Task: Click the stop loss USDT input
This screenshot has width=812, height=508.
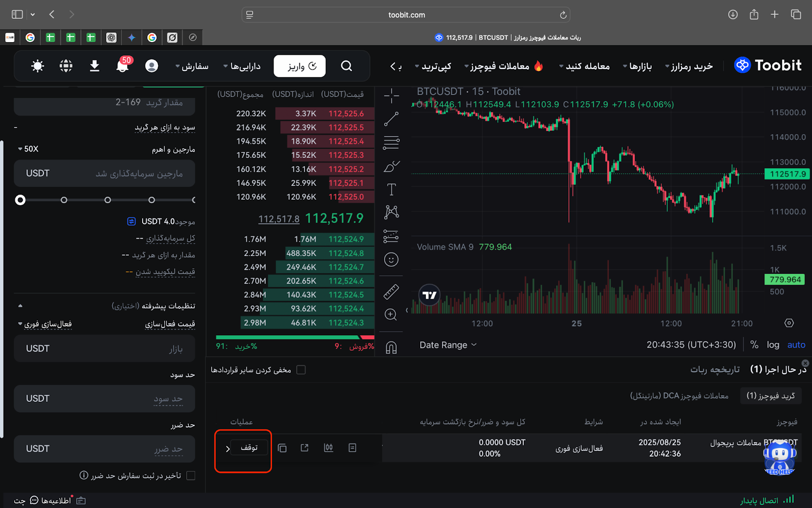Action: (105, 449)
